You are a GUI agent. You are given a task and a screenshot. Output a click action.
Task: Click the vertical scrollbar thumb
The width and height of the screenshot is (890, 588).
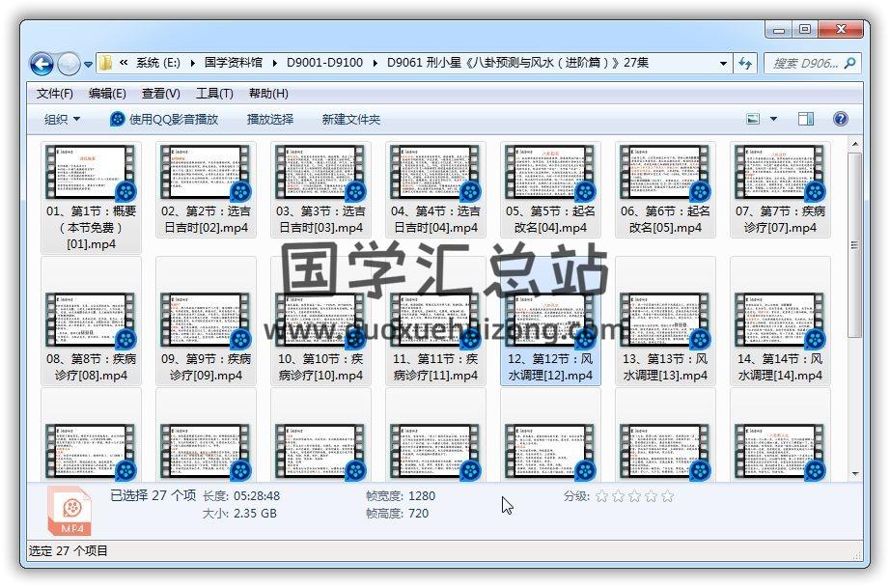point(855,245)
